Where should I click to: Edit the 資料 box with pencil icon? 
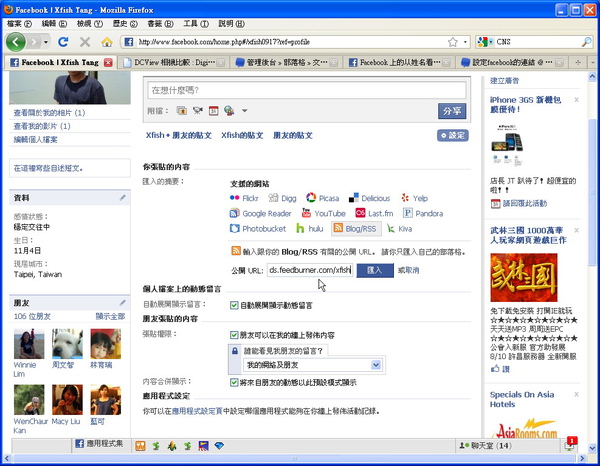(x=122, y=198)
